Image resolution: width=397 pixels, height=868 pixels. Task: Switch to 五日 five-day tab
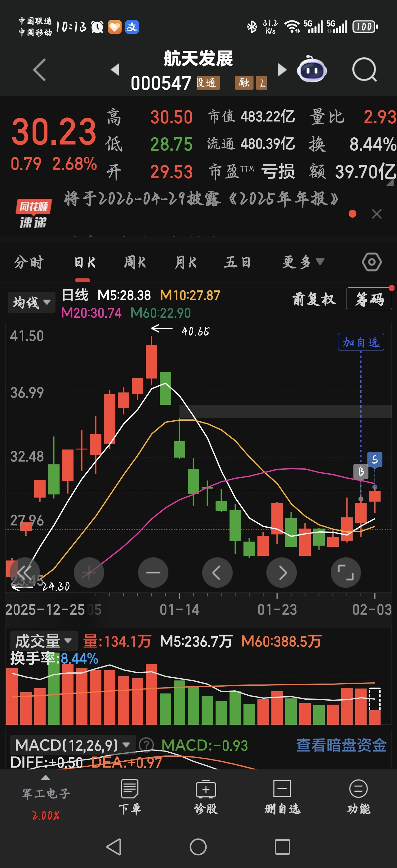point(238,262)
